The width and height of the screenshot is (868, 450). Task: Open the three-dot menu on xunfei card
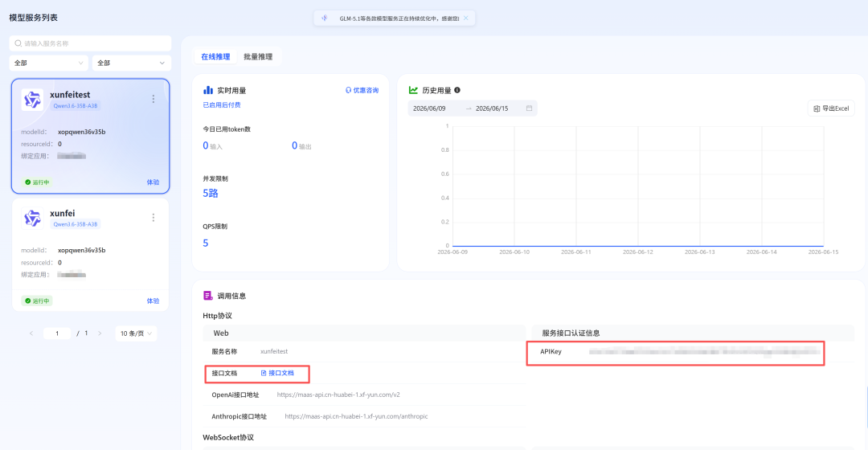pyautogui.click(x=154, y=218)
